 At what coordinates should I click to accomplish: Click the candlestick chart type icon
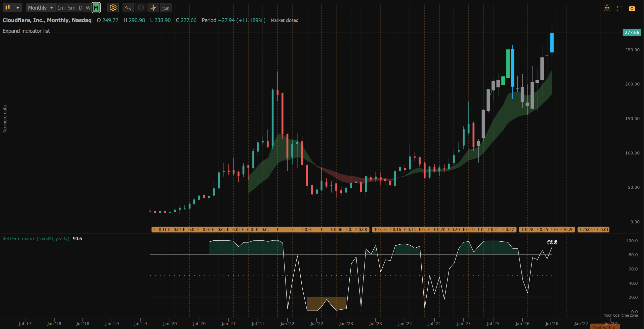pos(8,8)
